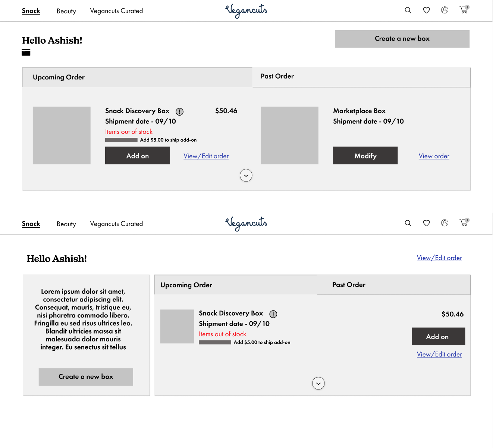
Task: Switch to Upcoming Order tab in lower layout
Action: (x=235, y=285)
